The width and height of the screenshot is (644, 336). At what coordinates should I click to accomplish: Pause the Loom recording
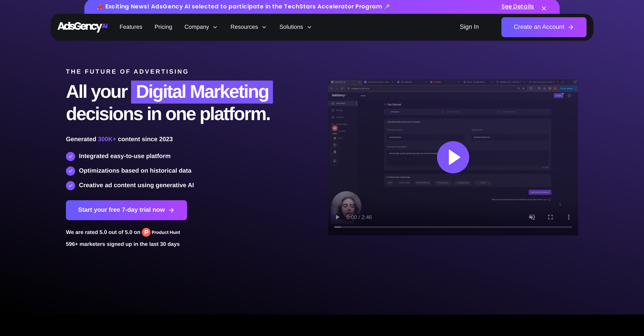pos(335,138)
